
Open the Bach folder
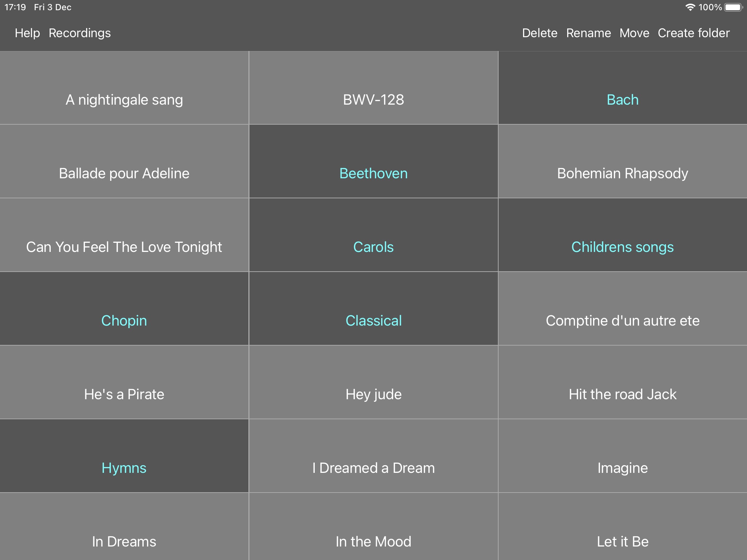pyautogui.click(x=623, y=99)
